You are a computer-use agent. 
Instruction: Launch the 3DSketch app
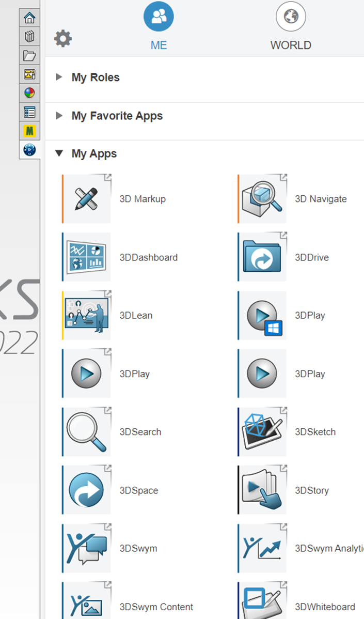(262, 432)
